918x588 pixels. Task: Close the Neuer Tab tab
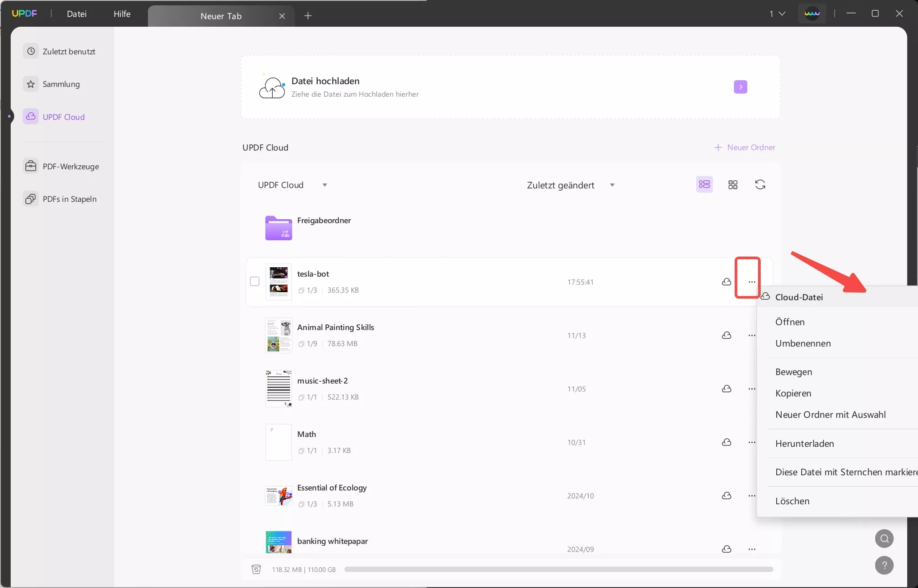point(282,16)
